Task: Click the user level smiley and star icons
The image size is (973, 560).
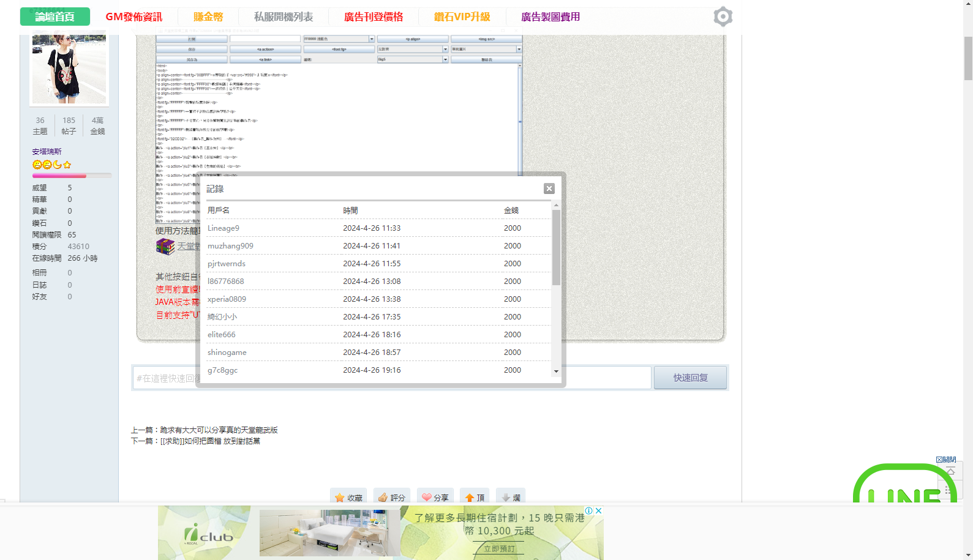Action: pos(52,165)
